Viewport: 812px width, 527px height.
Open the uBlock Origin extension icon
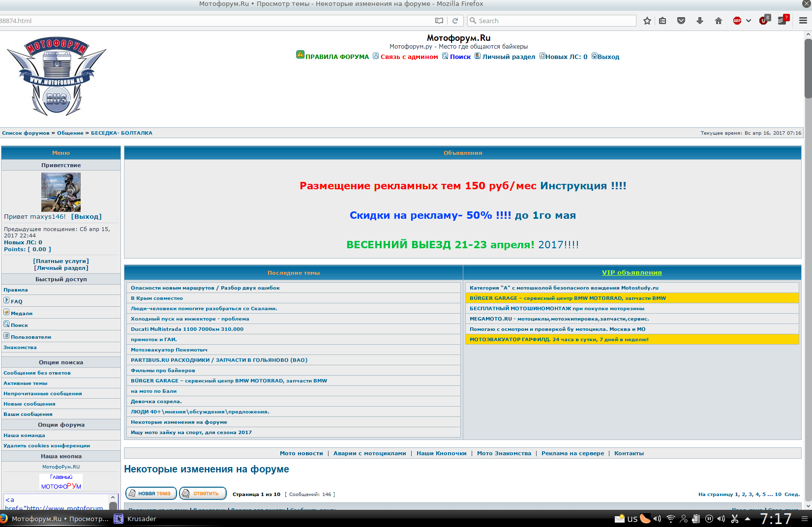tap(764, 21)
